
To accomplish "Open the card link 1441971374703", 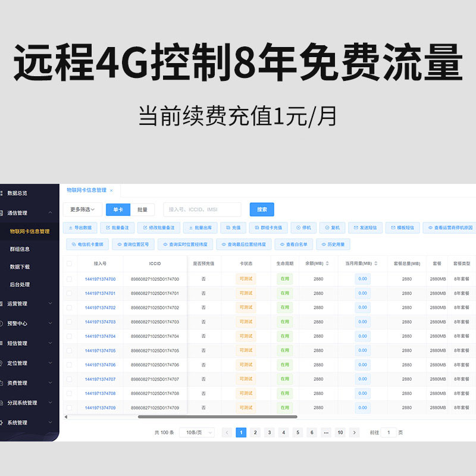I will 100,322.
